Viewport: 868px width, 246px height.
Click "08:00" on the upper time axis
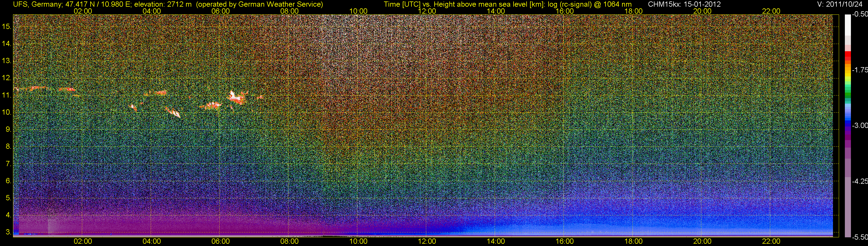coord(289,11)
